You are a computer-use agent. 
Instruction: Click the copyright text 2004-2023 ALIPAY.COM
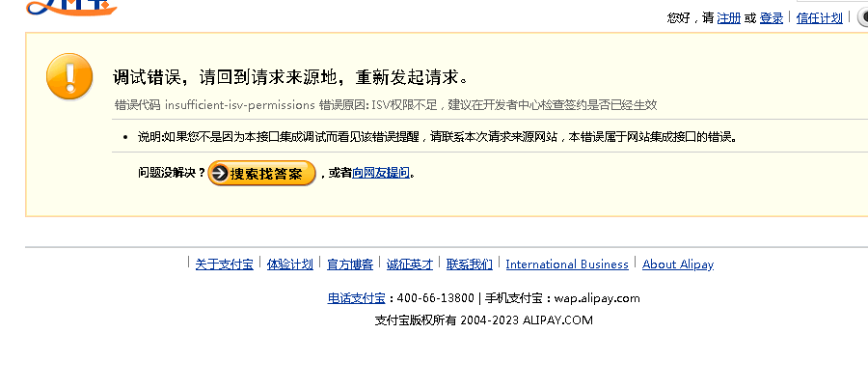pyautogui.click(x=527, y=320)
